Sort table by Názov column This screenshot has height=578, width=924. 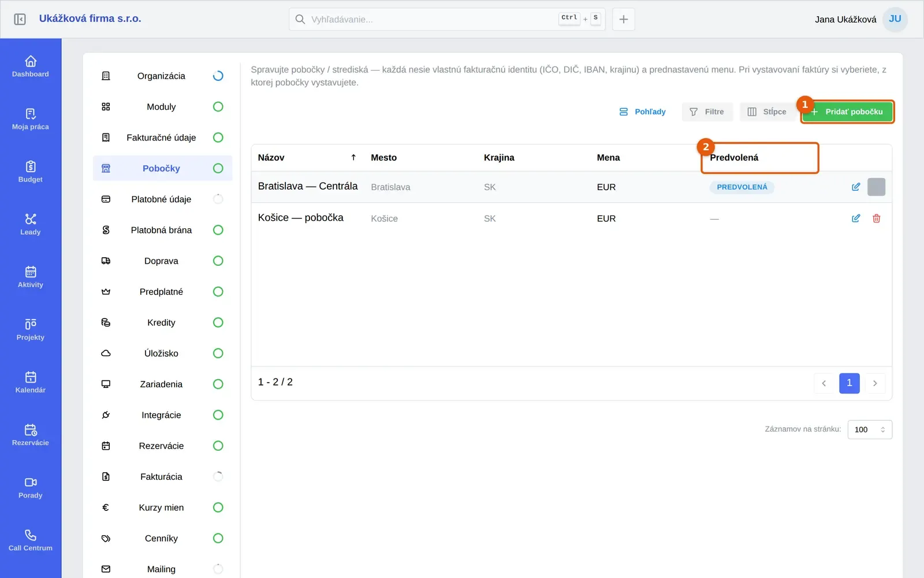pyautogui.click(x=307, y=157)
